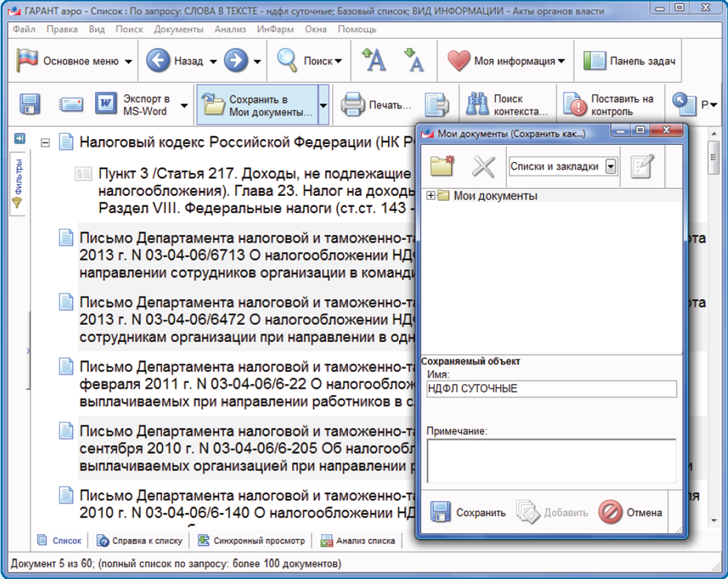Click the print preview icon
This screenshot has width=728, height=579.
(x=437, y=105)
